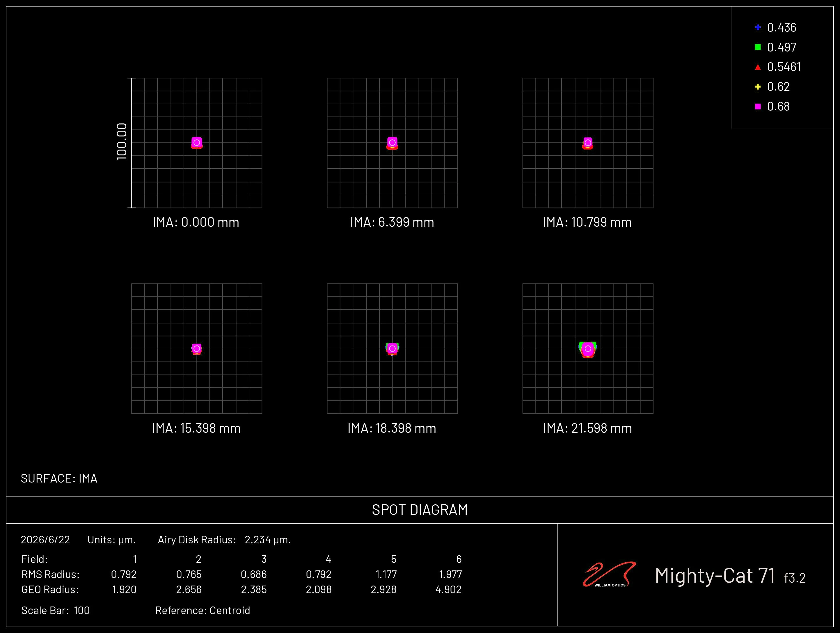Click the 'Field:' row label
This screenshot has width=840, height=633.
35,559
